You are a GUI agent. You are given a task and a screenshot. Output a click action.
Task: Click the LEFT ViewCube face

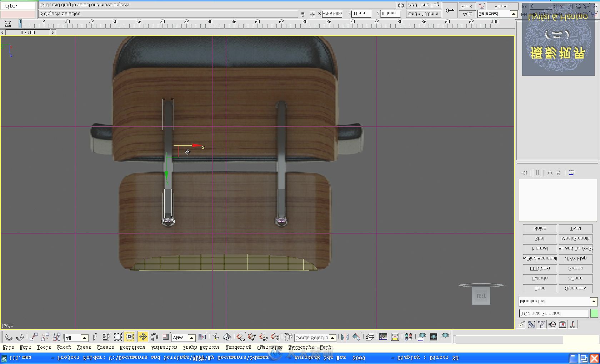click(481, 296)
